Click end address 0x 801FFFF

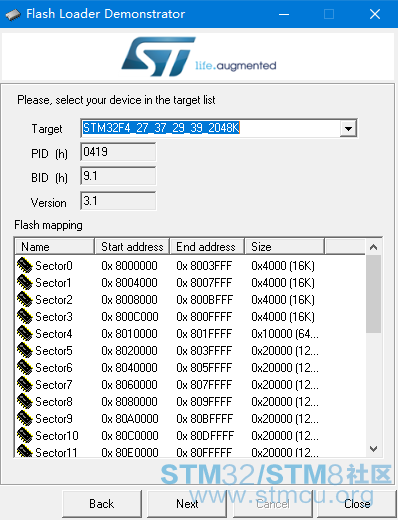[x=204, y=334]
